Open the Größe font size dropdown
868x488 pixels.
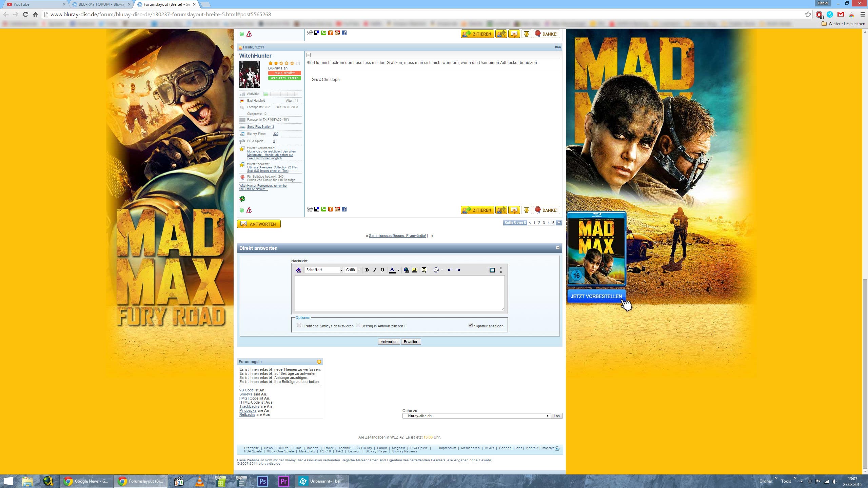(x=353, y=270)
